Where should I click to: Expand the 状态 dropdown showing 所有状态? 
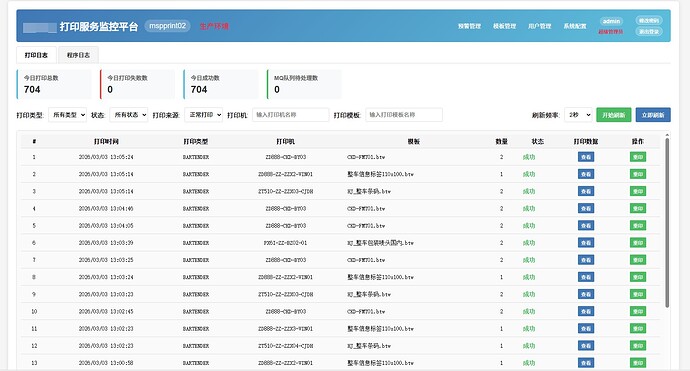[x=128, y=115]
